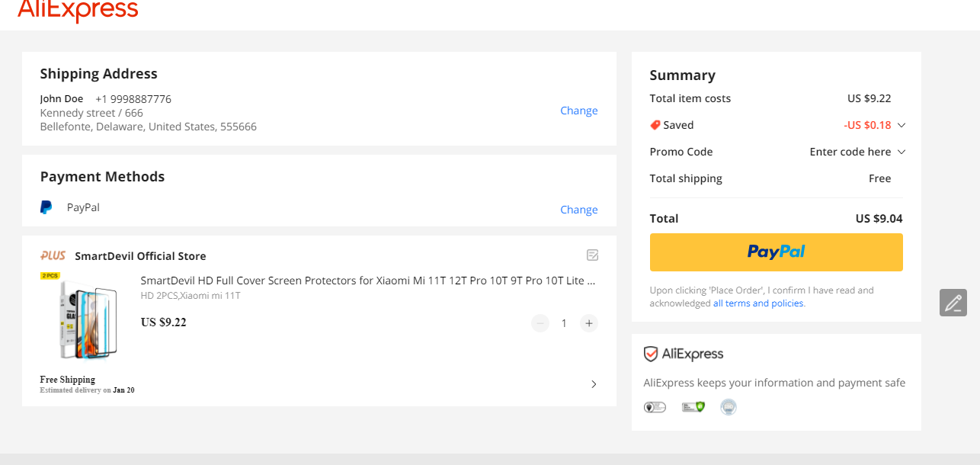Increase item quantity with plus button
The height and width of the screenshot is (465, 980).
(x=589, y=323)
